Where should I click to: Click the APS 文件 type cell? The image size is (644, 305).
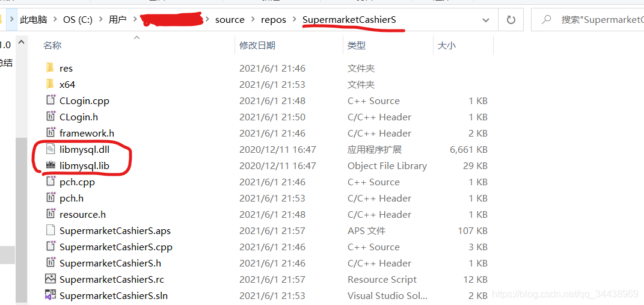click(x=366, y=230)
